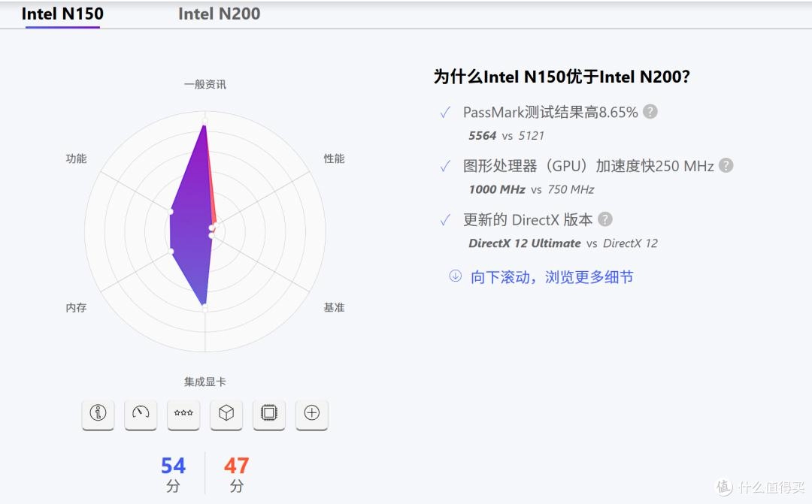Viewport: 812px width, 504px height.
Task: Click the red 47 score
Action: (x=236, y=466)
